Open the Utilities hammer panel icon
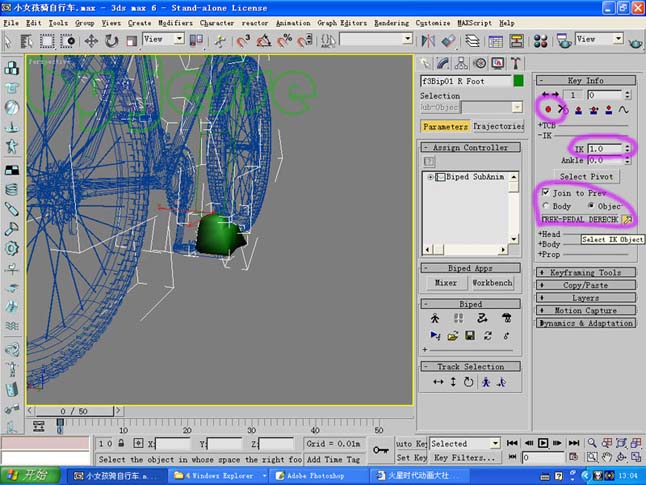This screenshot has height=485, width=646. pos(515,63)
